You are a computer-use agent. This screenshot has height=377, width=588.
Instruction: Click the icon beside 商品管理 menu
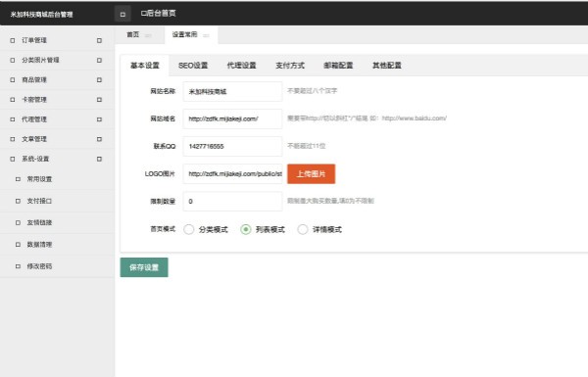[x=13, y=80]
